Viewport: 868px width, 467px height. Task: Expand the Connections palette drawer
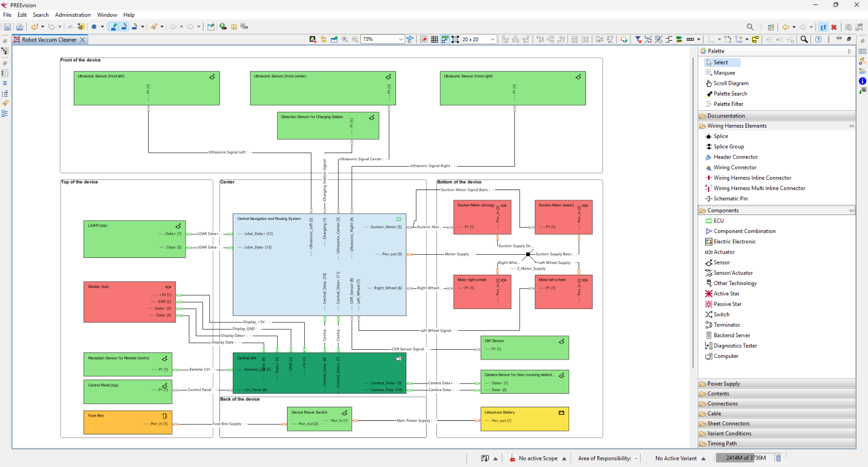[777, 403]
